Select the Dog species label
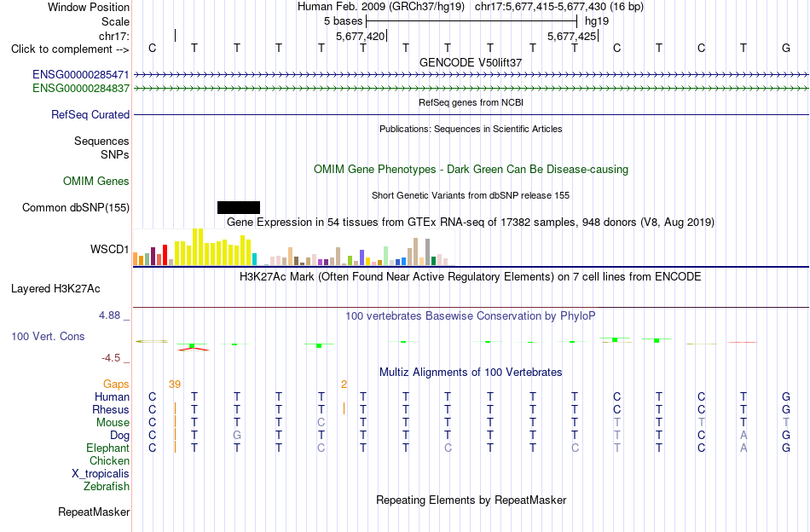Image resolution: width=810 pixels, height=532 pixels. [119, 436]
